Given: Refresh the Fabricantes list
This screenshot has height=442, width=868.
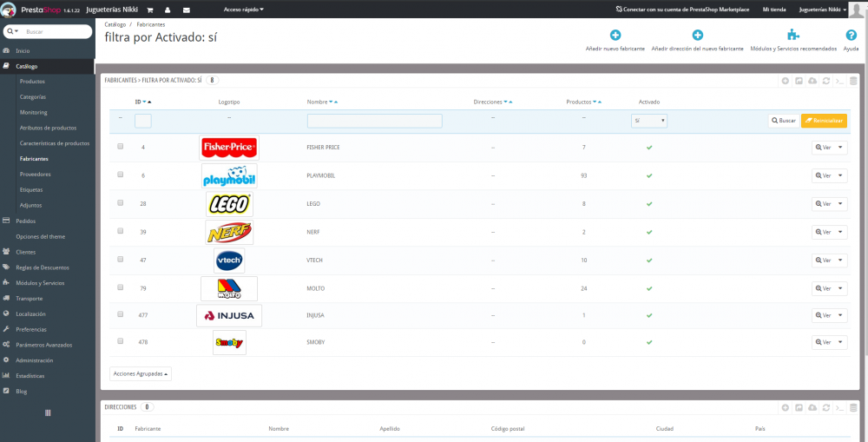Looking at the screenshot, I should click(x=826, y=81).
